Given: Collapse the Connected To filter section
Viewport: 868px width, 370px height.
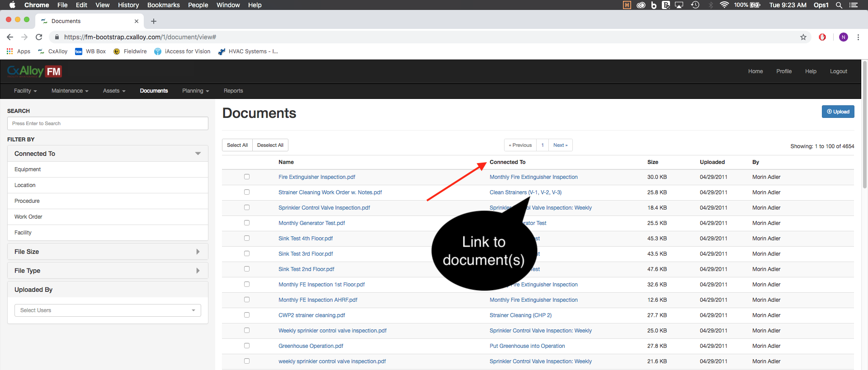Looking at the screenshot, I should tap(108, 154).
